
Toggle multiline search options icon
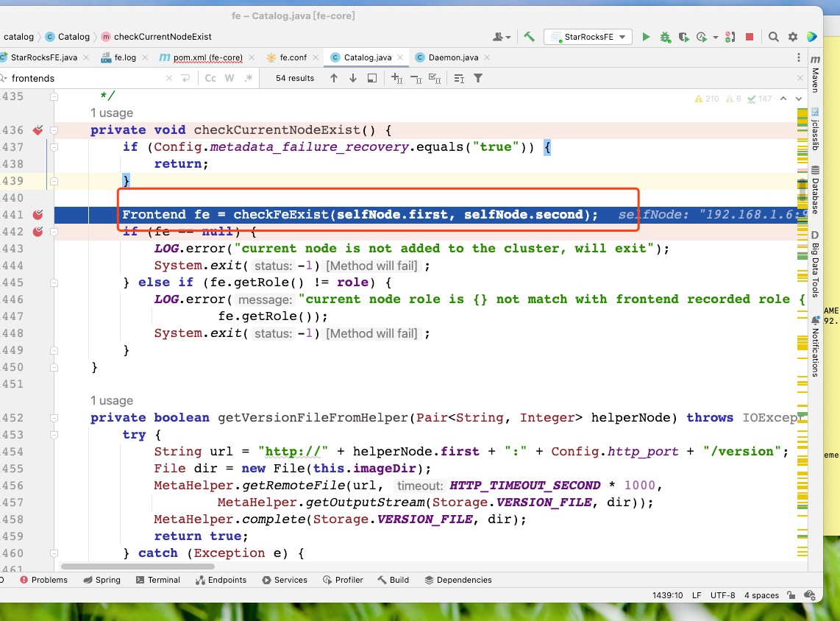click(x=459, y=78)
